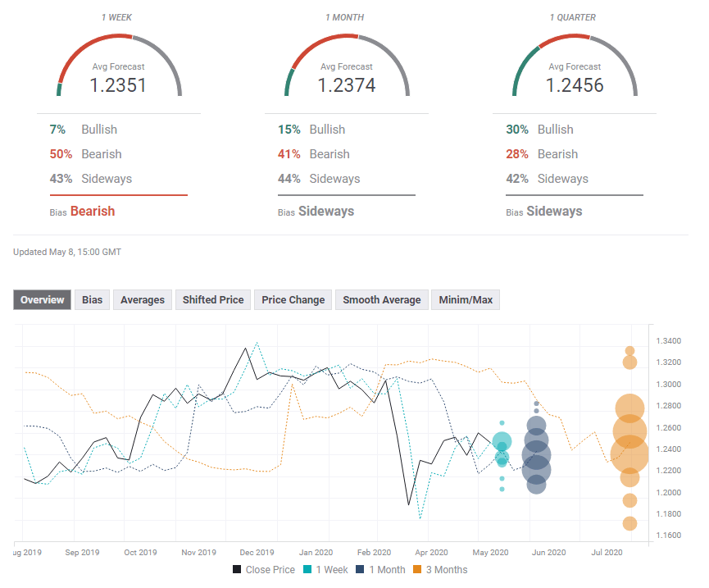The height and width of the screenshot is (588, 709).
Task: Click the 1 Week Bearish bias label
Action: pyautogui.click(x=93, y=211)
